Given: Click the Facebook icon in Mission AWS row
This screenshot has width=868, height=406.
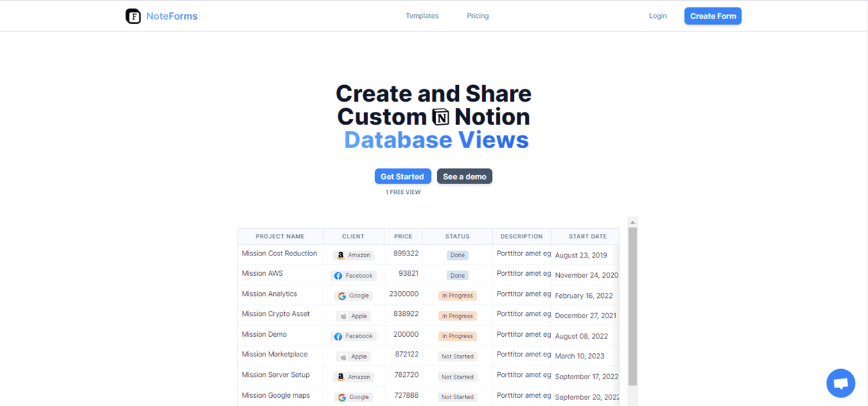Looking at the screenshot, I should [338, 276].
